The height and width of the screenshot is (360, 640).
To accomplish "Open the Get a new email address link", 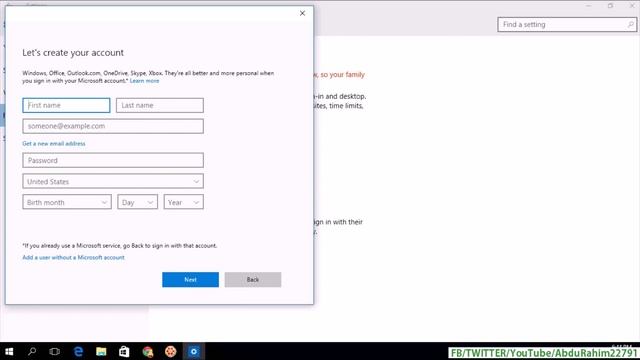I will [x=54, y=144].
